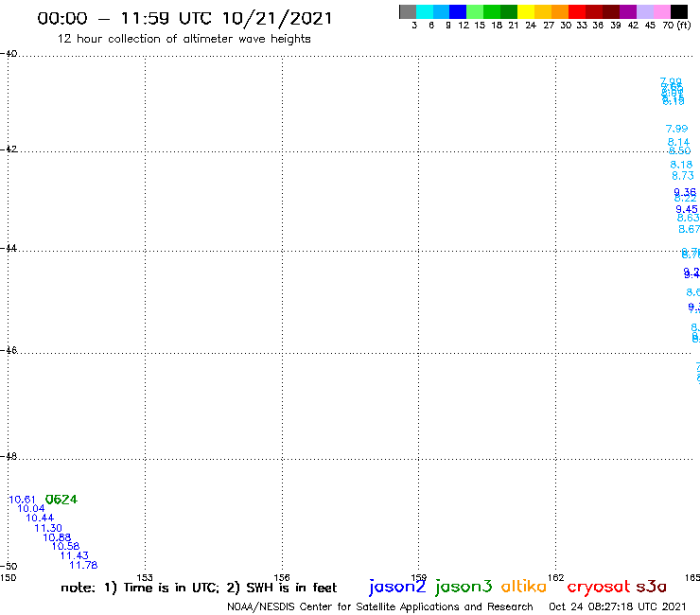This screenshot has width=700, height=615.
Task: Click the 153 longitude axis label
Action: point(145,577)
